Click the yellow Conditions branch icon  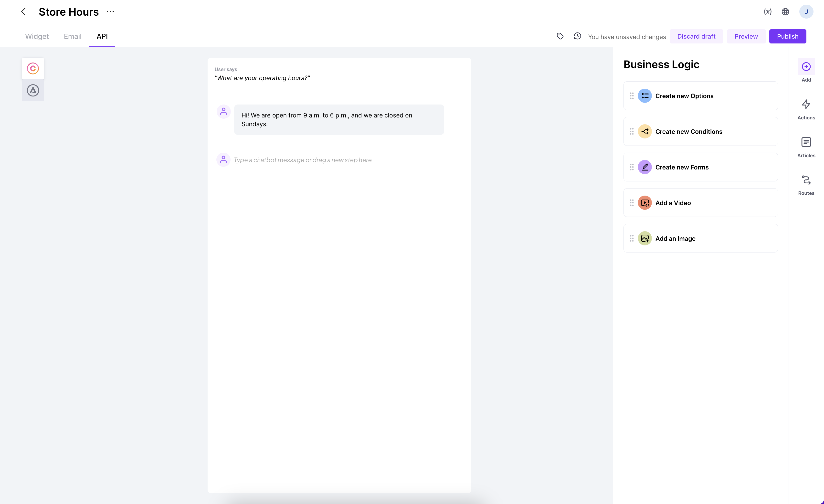[644, 131]
